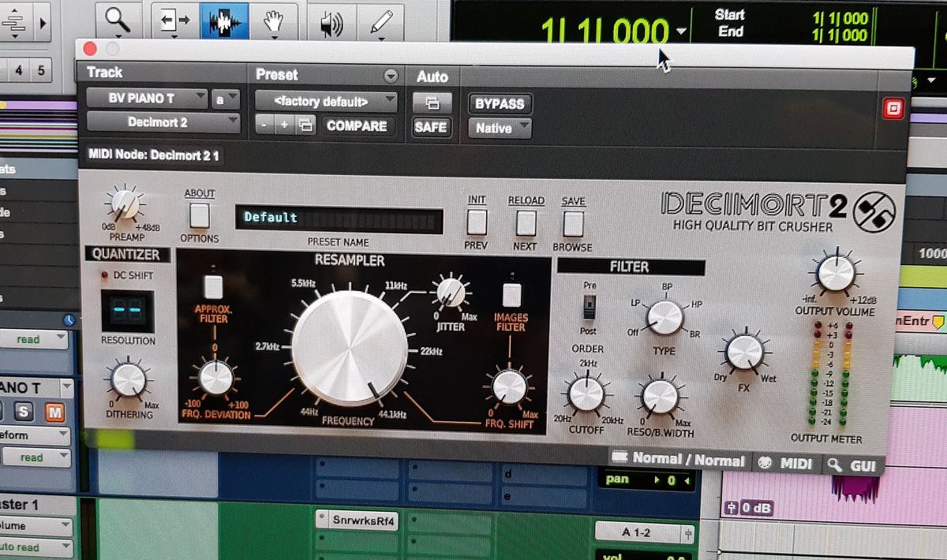Click the SAVE / BROWSE button
This screenshot has height=560, width=947.
[573, 225]
